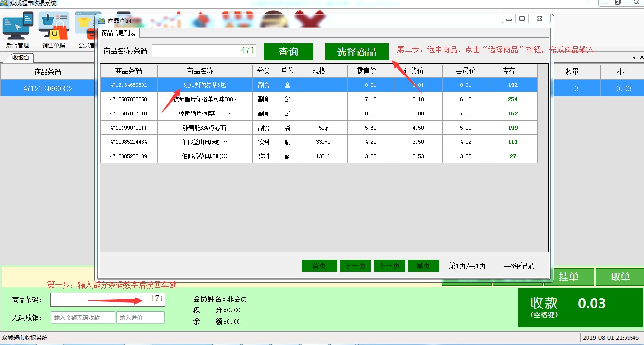Click the 查询 search button

tap(288, 52)
